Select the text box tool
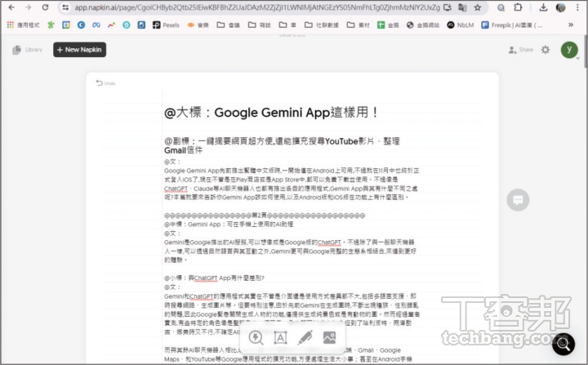Viewport: 588px width, 365px height. click(x=280, y=337)
